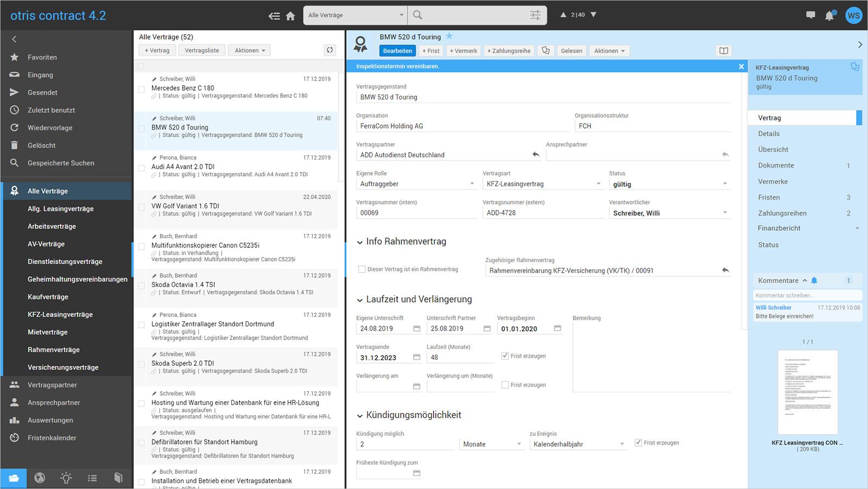Viewport: 868px width, 489px height.
Task: Collapse Laufzeit und Verlängerung section
Action: point(360,300)
